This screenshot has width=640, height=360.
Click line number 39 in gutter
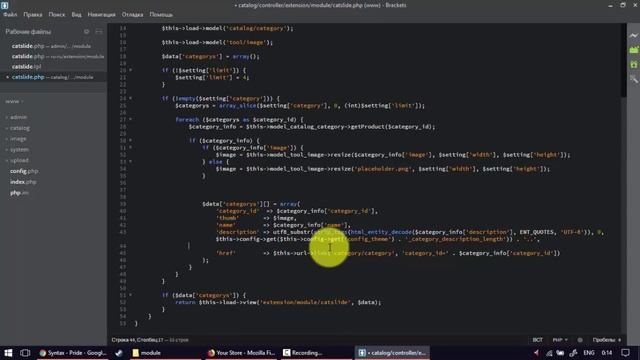[123, 204]
